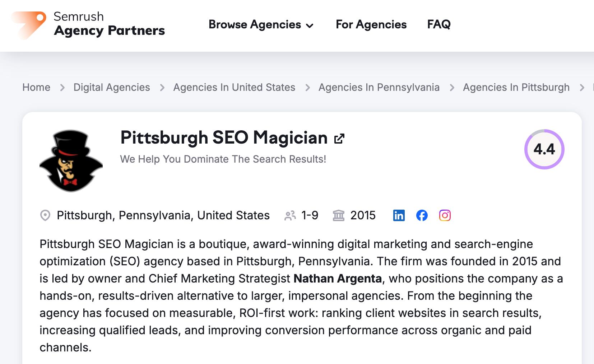
Task: Click the location pin icon
Action: [45, 215]
